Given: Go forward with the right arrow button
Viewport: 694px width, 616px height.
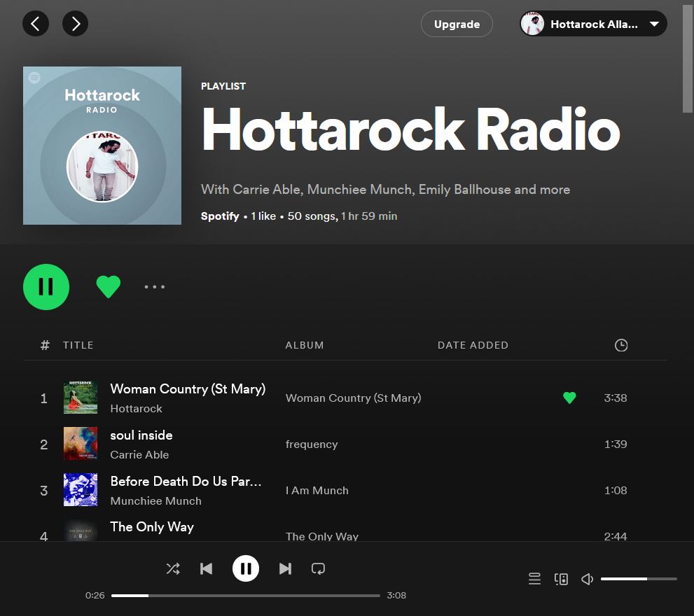Looking at the screenshot, I should (x=75, y=24).
